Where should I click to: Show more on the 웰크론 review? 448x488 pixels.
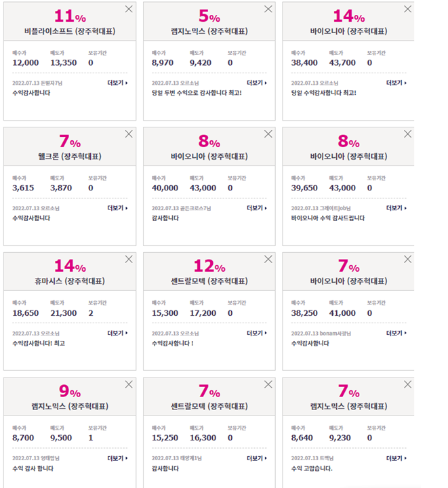(118, 208)
